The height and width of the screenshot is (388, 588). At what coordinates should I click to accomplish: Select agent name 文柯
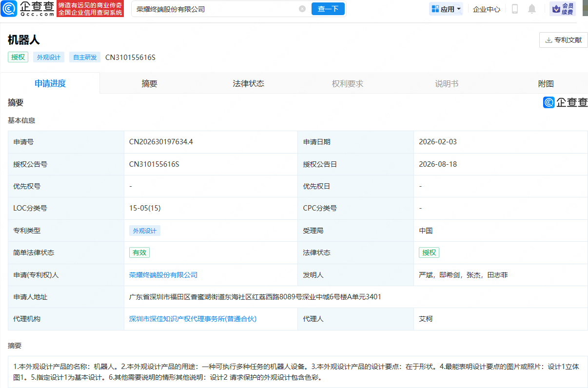(x=426, y=319)
